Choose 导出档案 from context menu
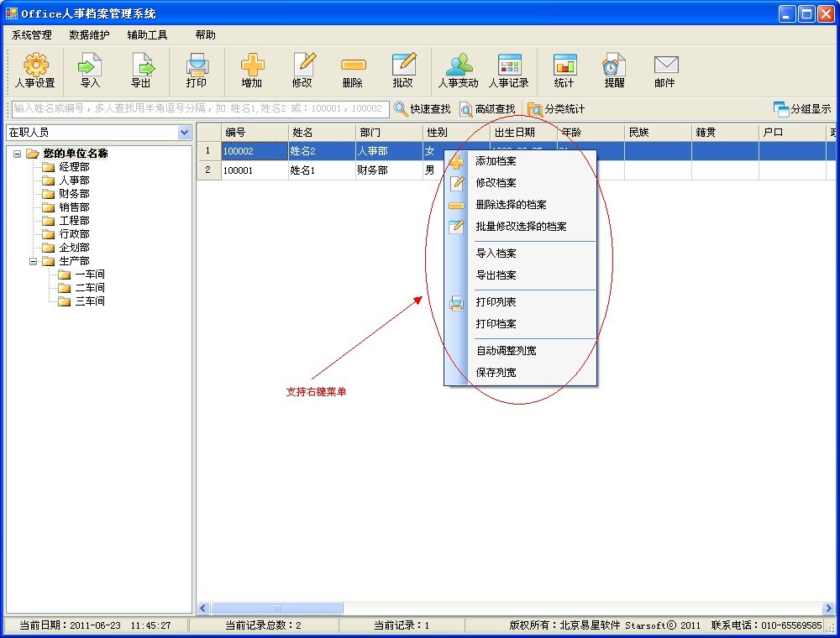This screenshot has height=638, width=840. pyautogui.click(x=496, y=275)
